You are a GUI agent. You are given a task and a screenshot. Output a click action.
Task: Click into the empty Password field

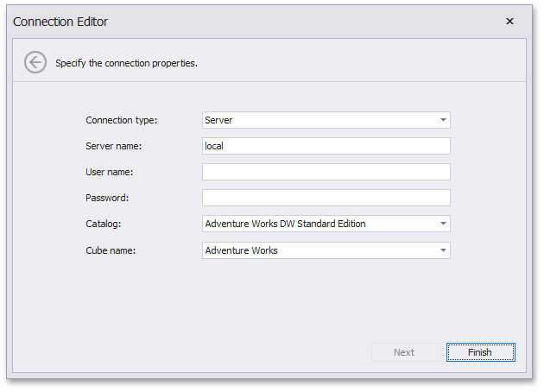point(326,198)
